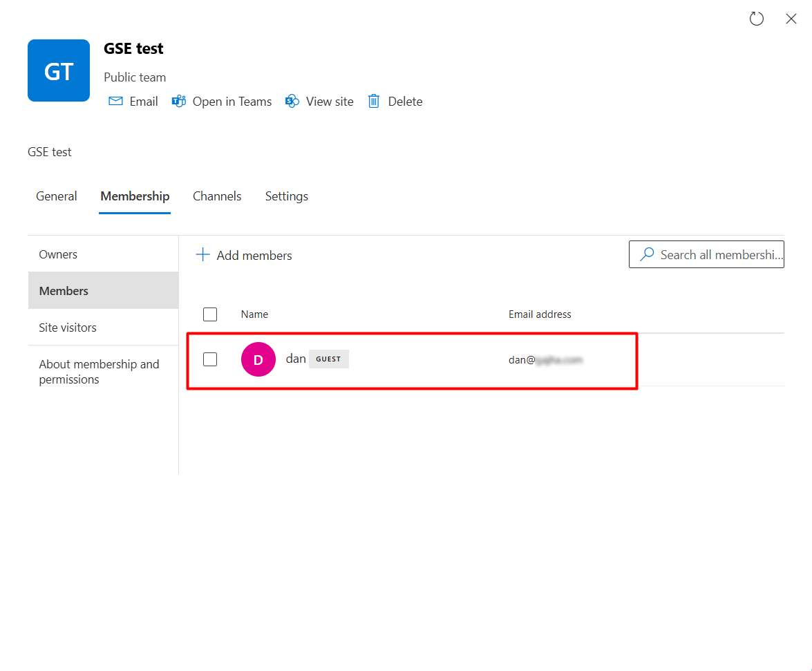
Task: Click the refresh icon at top right
Action: pos(757,19)
